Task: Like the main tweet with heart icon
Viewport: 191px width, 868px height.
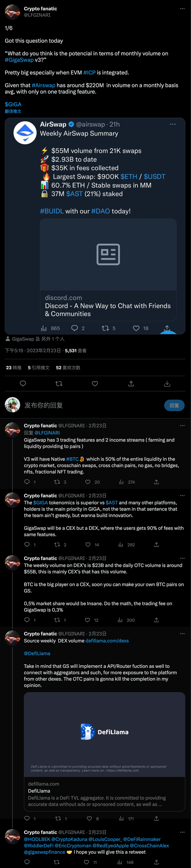Action: [95, 384]
